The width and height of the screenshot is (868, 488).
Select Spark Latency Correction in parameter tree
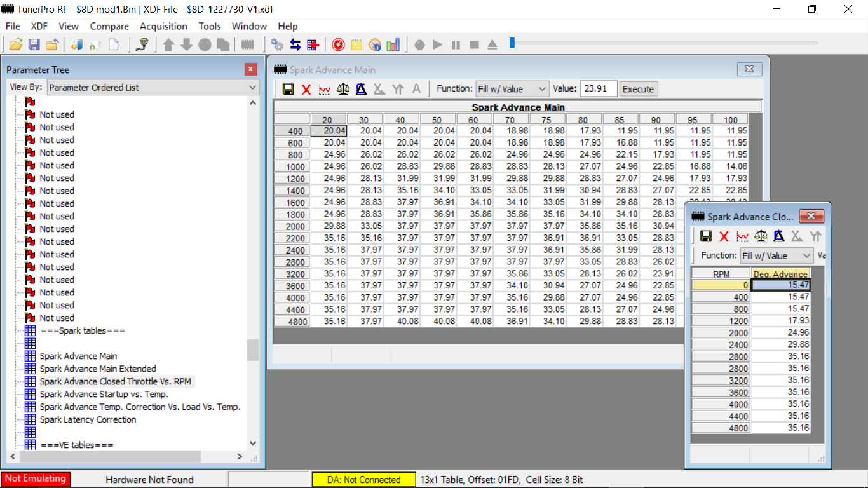point(88,419)
